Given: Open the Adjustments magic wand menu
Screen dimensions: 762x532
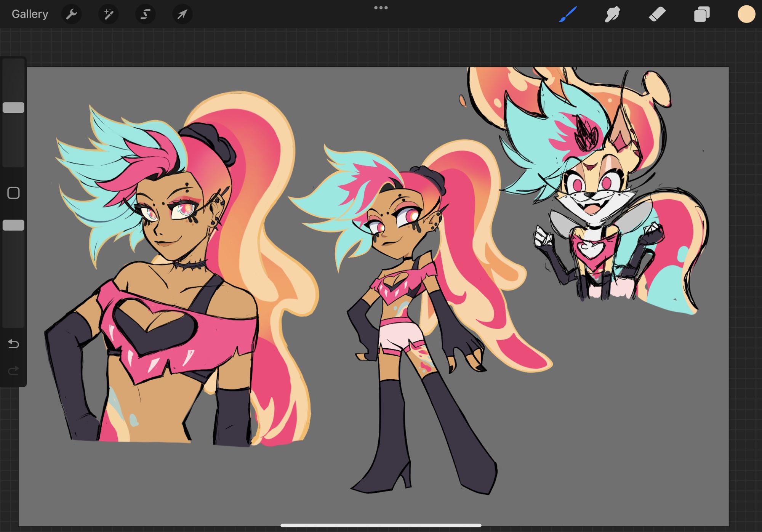Looking at the screenshot, I should click(x=108, y=14).
